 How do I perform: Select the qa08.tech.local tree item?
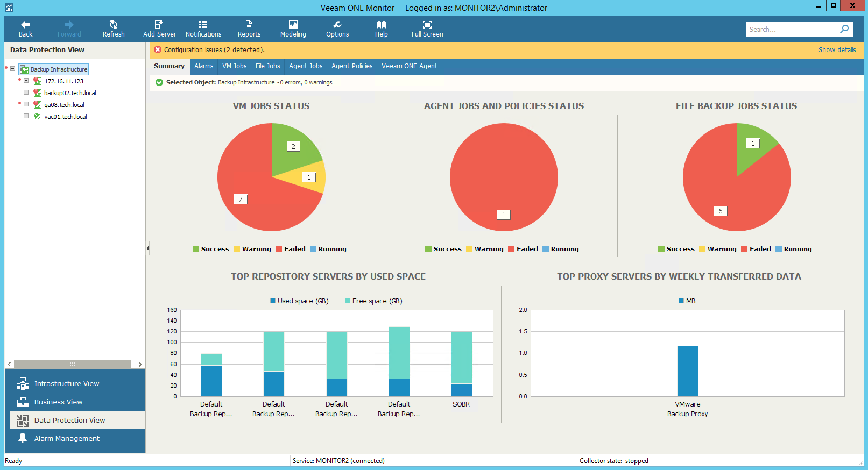coord(64,105)
